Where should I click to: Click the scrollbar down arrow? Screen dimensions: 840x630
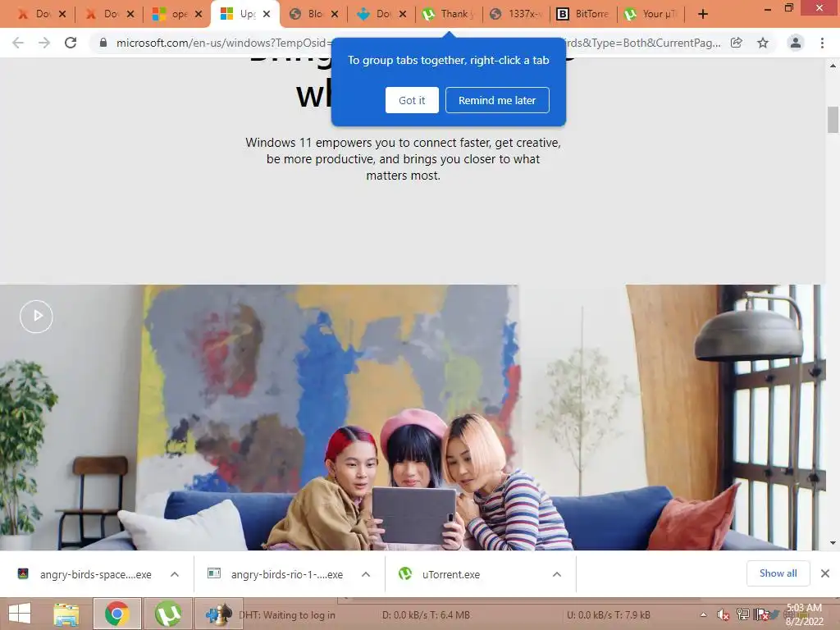point(833,543)
